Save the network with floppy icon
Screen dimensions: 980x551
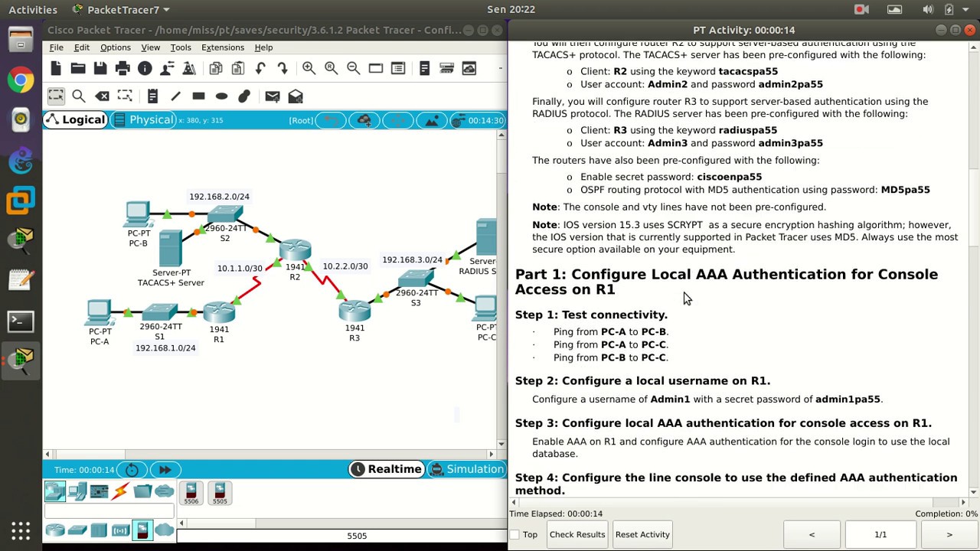(100, 69)
